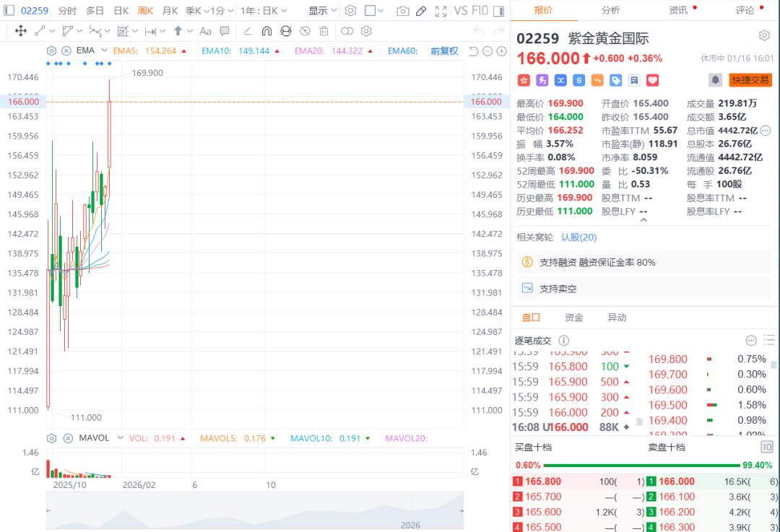Select the range bar tool
Viewport: 780px width, 532px height.
click(x=150, y=31)
